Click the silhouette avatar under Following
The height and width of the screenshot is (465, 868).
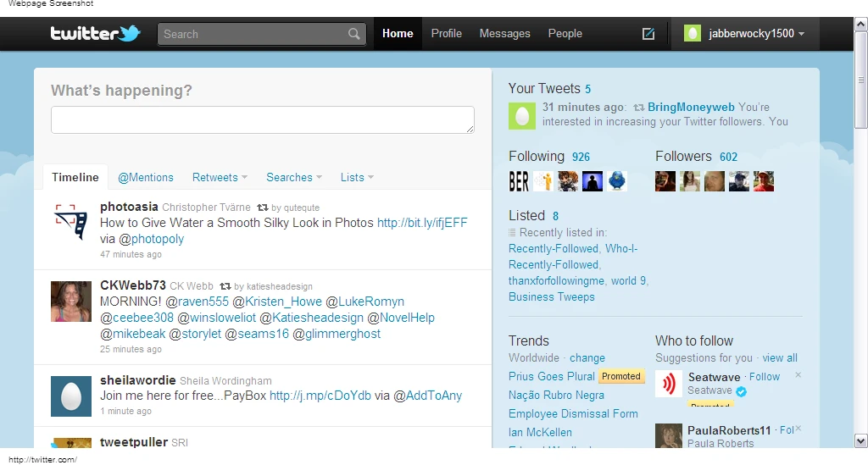point(593,180)
